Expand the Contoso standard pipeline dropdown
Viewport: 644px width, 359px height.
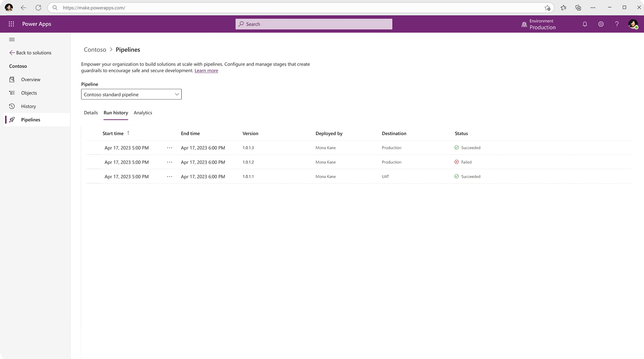176,94
